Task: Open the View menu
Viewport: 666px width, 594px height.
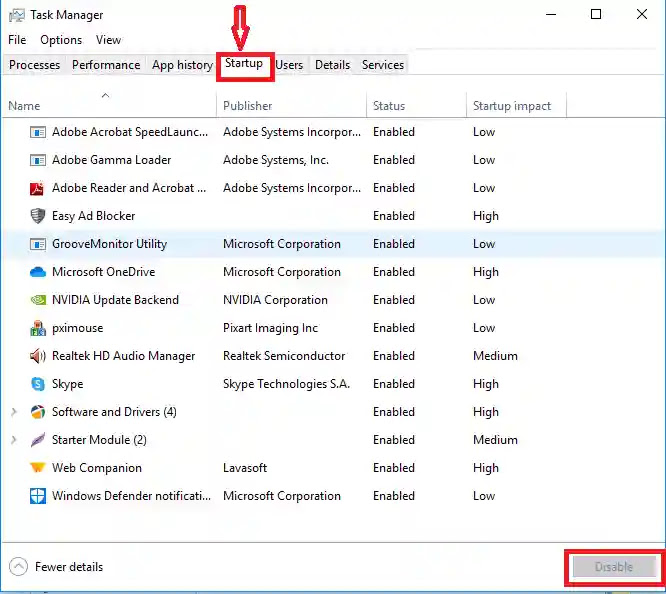Action: [108, 40]
